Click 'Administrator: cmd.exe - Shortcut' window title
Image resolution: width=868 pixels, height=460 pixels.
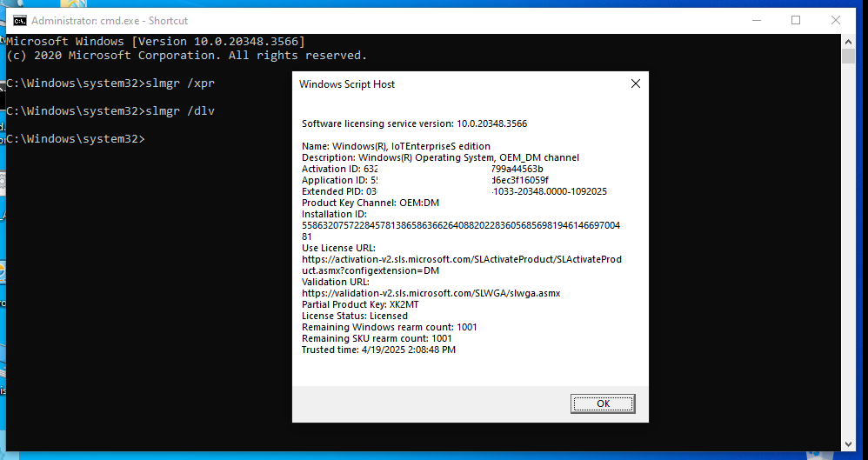click(110, 21)
